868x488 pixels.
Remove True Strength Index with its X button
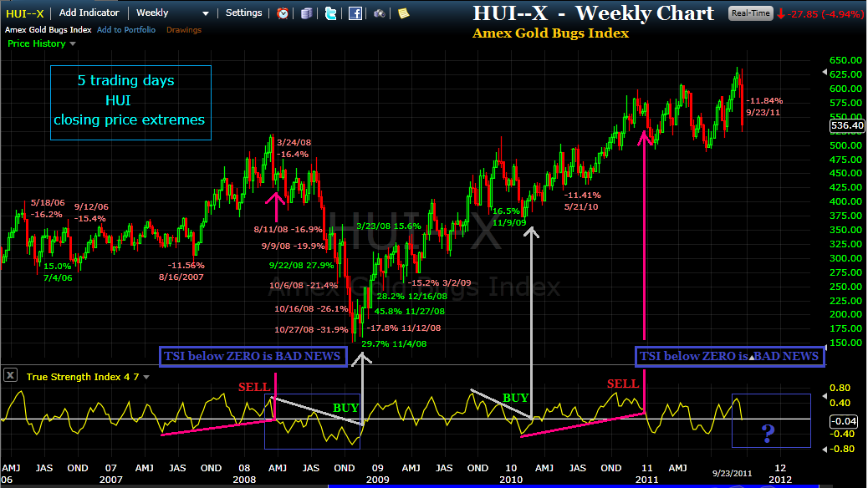click(10, 374)
